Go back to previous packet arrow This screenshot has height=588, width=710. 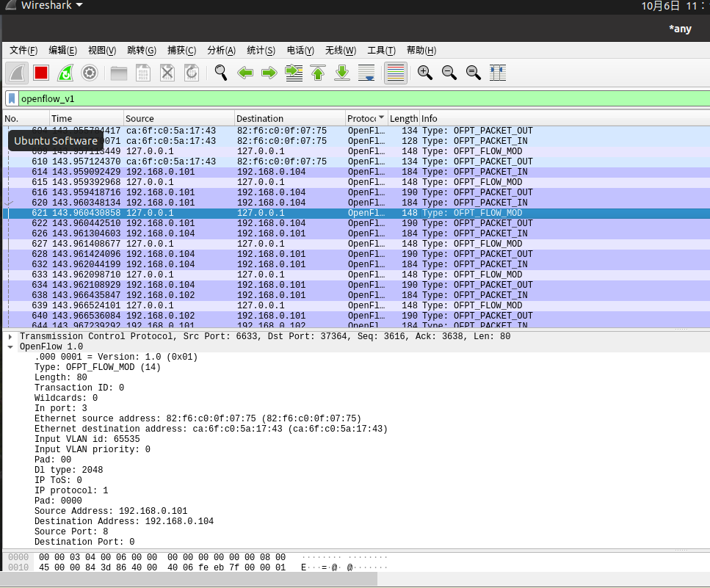coord(245,73)
